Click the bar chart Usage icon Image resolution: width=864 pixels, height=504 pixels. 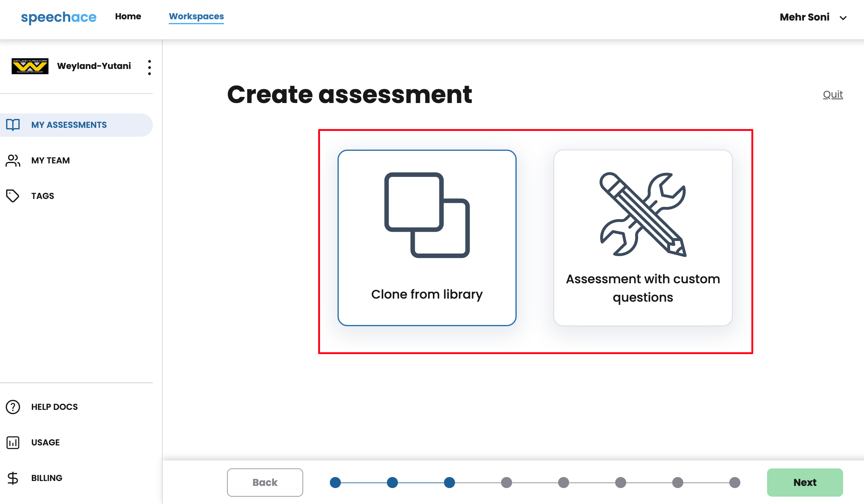click(13, 442)
